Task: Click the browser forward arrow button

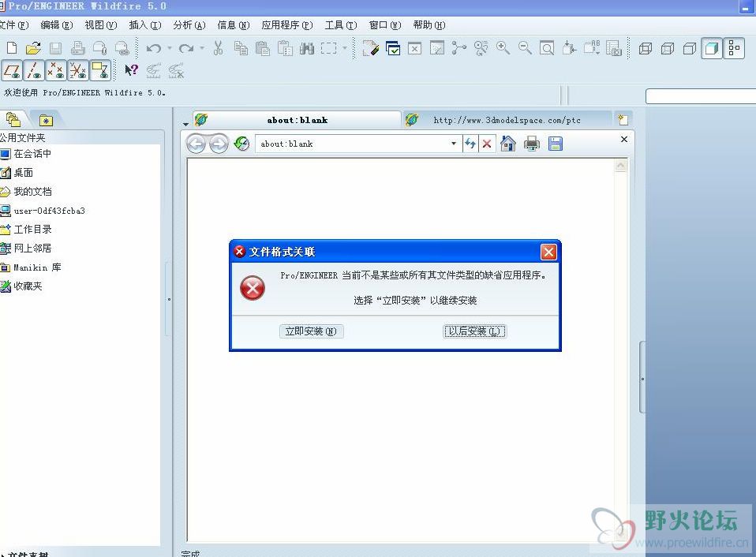Action: (x=219, y=144)
